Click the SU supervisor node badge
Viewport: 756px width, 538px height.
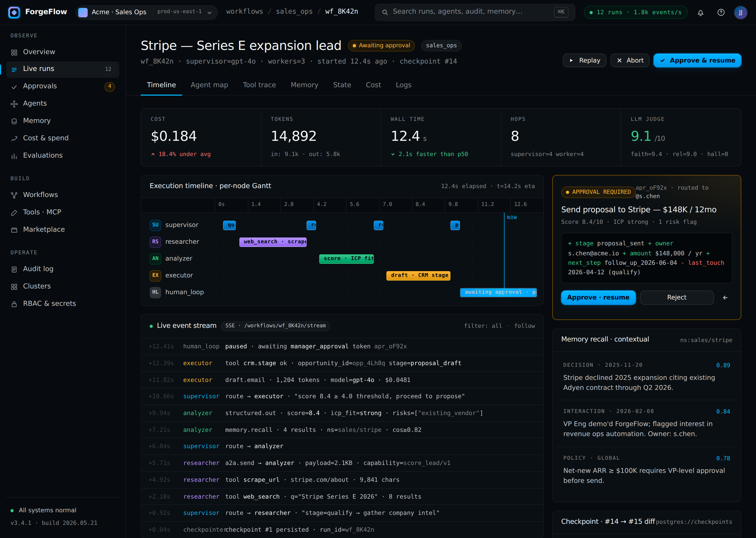point(155,225)
